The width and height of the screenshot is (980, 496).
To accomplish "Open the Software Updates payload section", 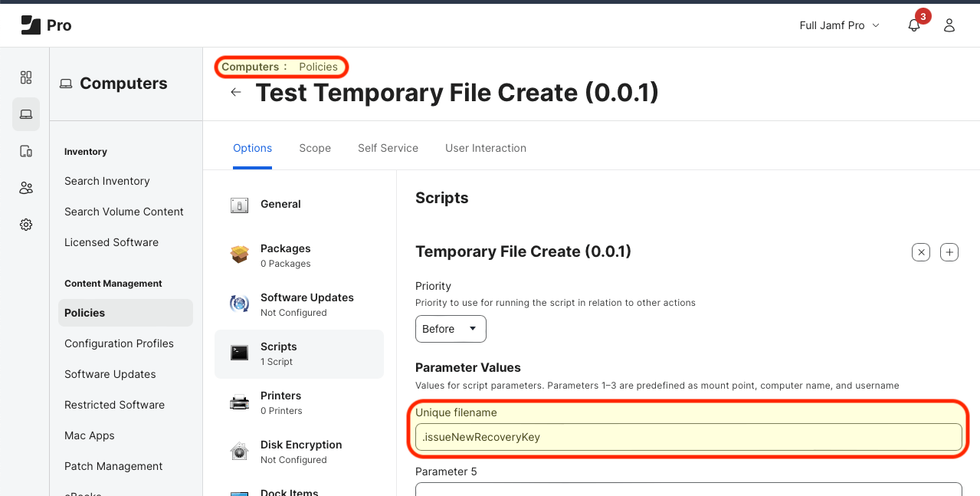I will coord(299,304).
